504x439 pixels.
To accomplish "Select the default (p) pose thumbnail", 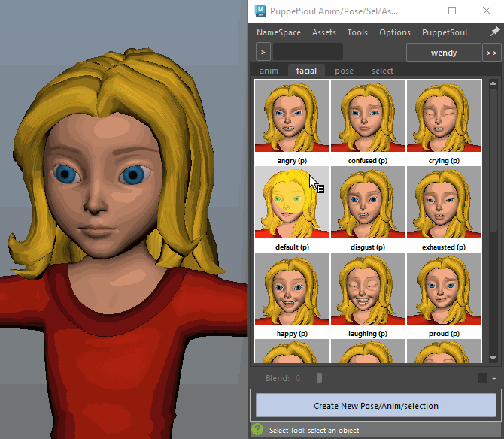I will click(292, 202).
